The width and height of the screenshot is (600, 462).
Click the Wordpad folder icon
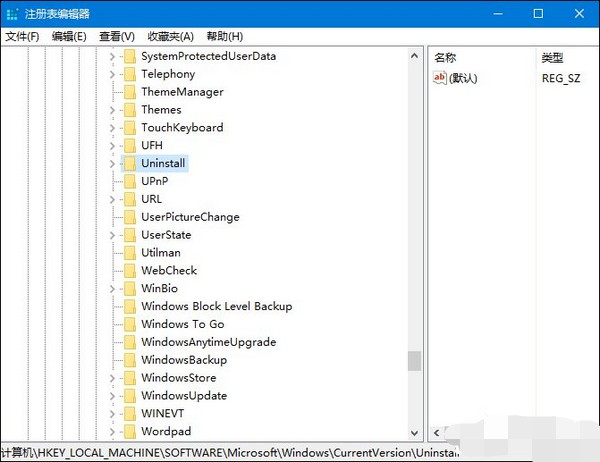tap(130, 432)
